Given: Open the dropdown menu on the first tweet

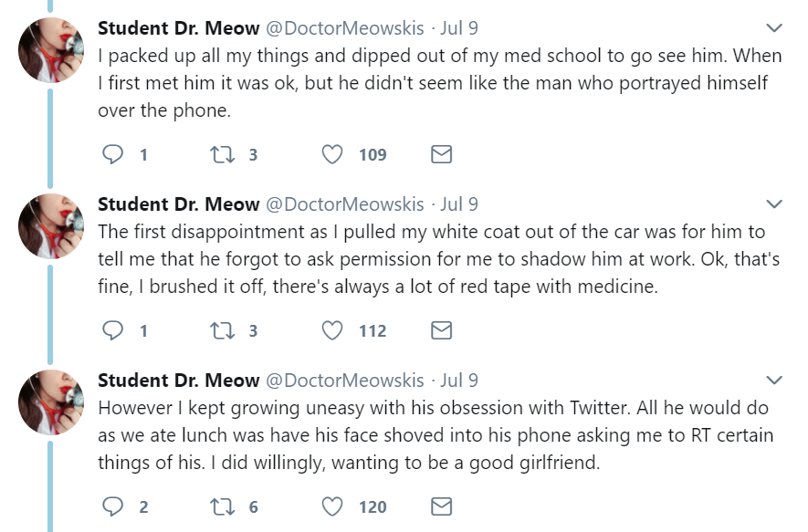Looking at the screenshot, I should (x=775, y=26).
